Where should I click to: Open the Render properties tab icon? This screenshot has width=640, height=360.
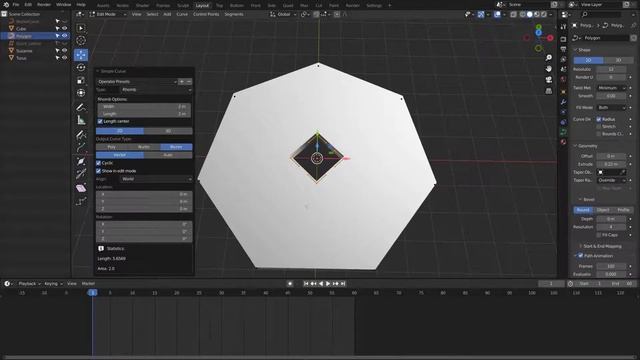[x=563, y=39]
